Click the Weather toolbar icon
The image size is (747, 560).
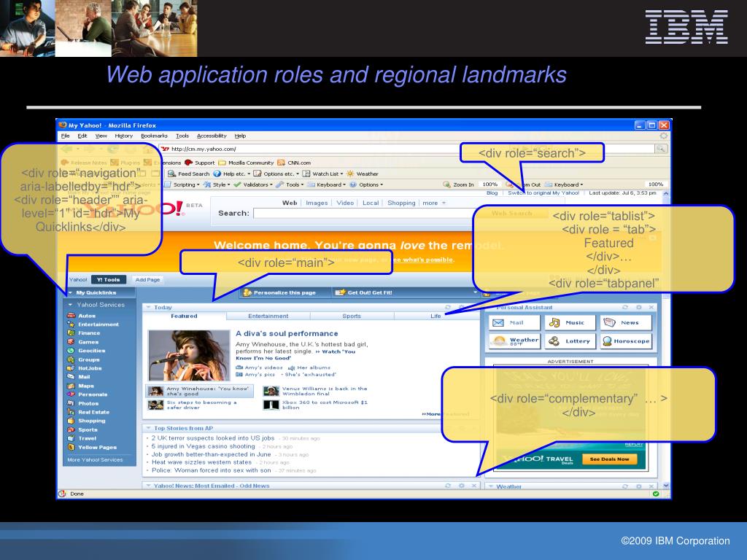350,174
